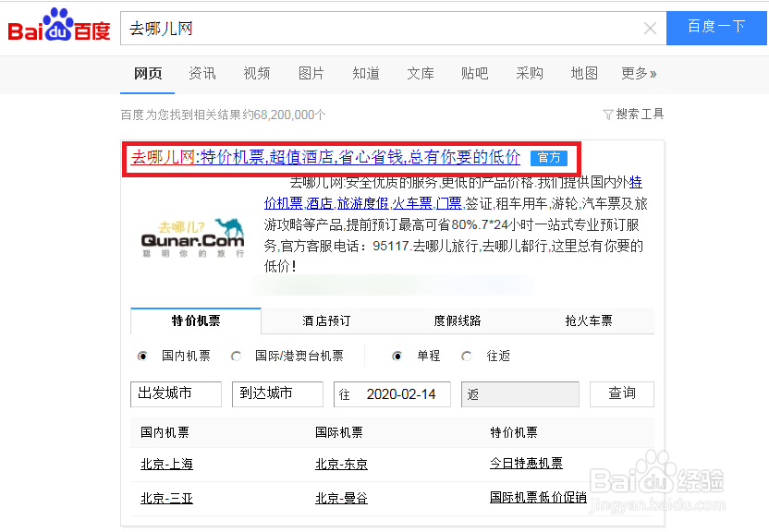Image resolution: width=769 pixels, height=532 pixels.
Task: Open the 火车票 link in description
Action: 412,203
